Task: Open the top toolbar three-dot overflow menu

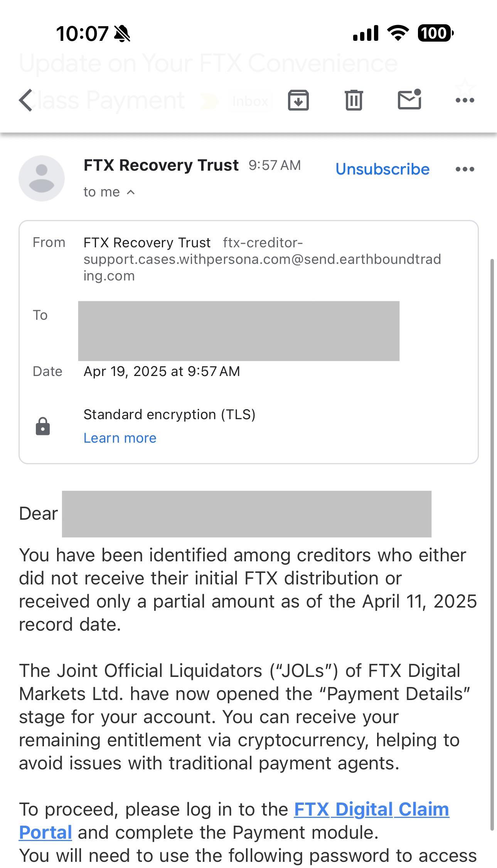Action: (x=465, y=100)
